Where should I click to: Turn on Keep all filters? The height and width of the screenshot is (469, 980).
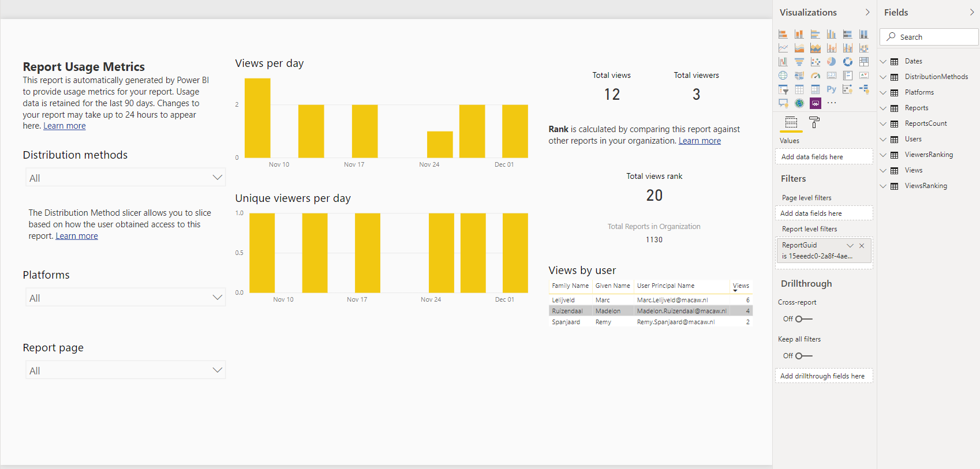(x=803, y=356)
